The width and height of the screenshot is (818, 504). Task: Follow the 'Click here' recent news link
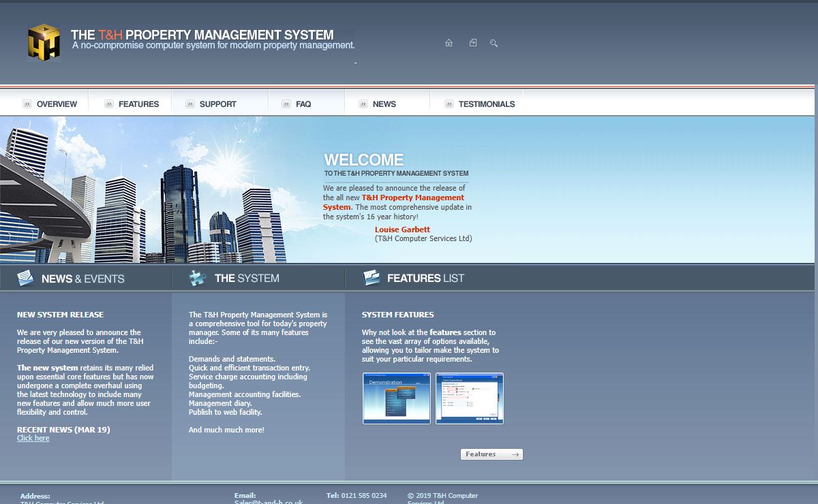[33, 438]
